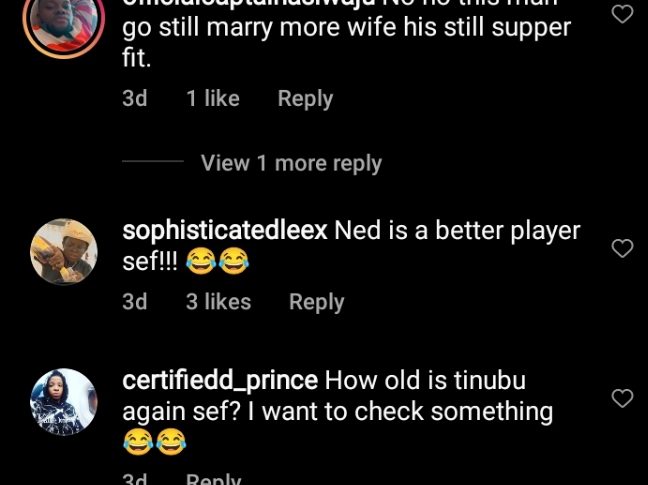Viewport: 648px width, 485px height.
Task: Tap the '3d' timestamp beside '1 like'
Action: [x=135, y=98]
